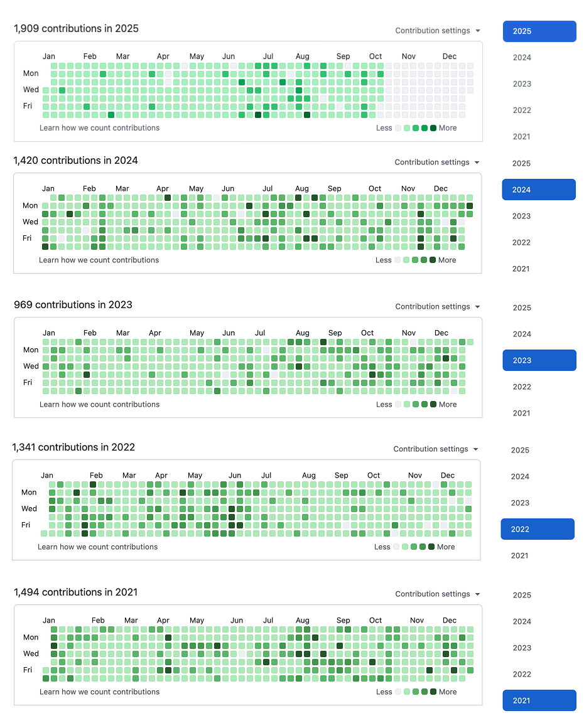
Task: Expand Contribution settings above the 2023 graph
Action: [x=437, y=307]
